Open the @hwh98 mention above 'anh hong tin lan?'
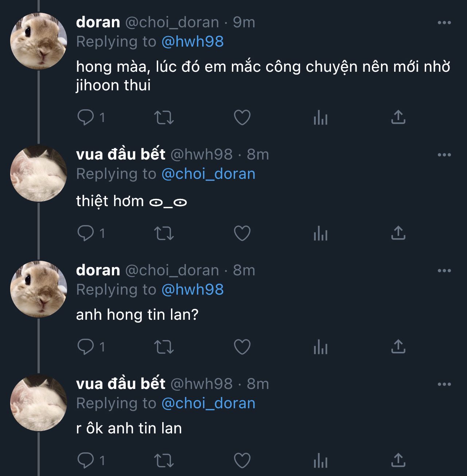The image size is (467, 476). [192, 290]
